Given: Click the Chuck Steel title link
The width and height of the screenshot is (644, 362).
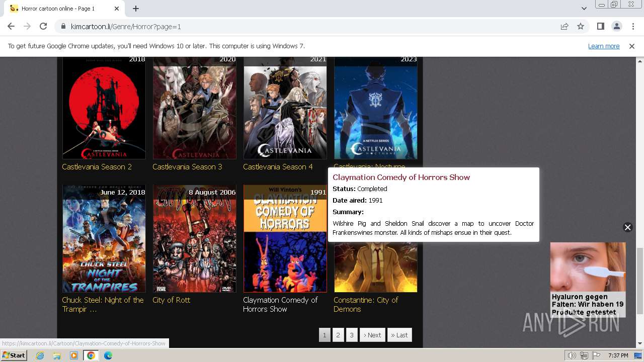Looking at the screenshot, I should click(103, 304).
